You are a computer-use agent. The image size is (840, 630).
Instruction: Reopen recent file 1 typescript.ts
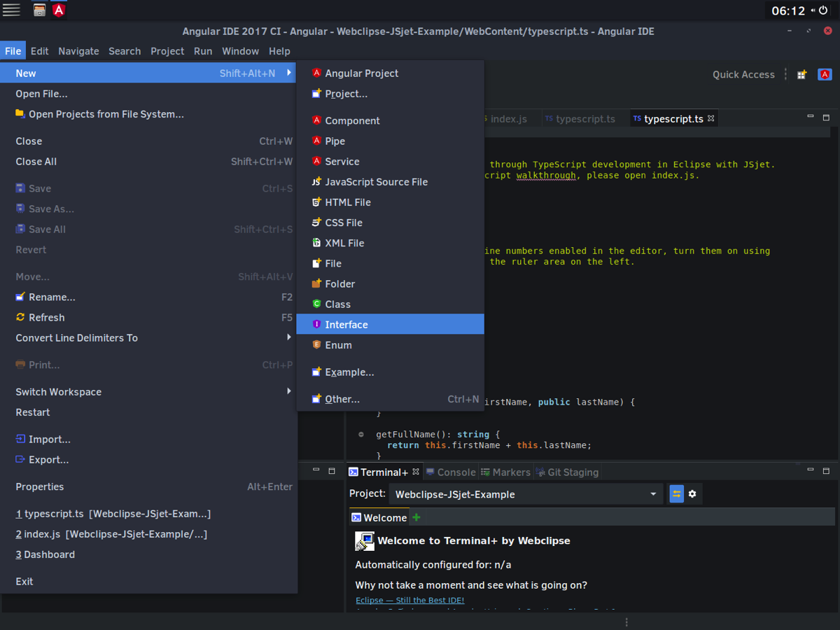tap(148, 514)
